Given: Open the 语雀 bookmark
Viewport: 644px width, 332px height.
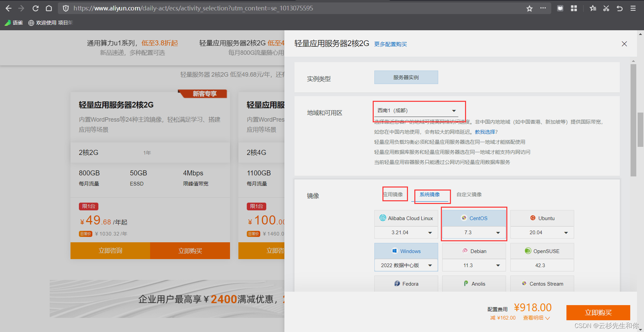Looking at the screenshot, I should [x=14, y=23].
